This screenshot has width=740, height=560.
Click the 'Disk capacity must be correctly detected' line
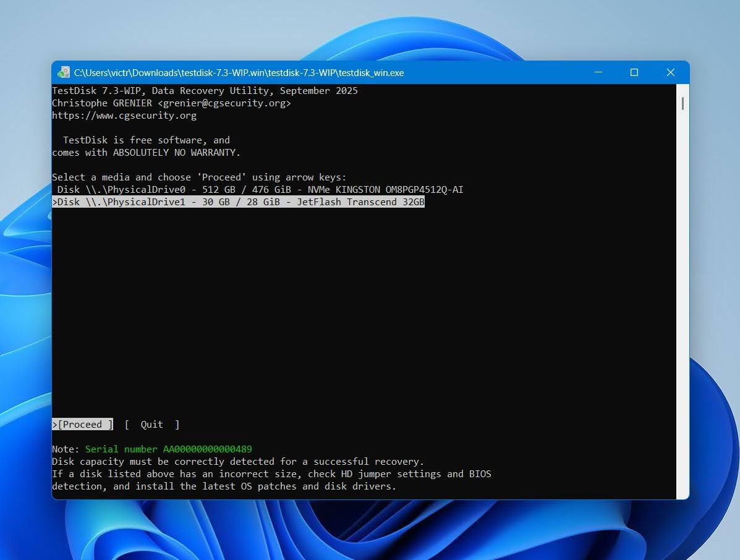[x=238, y=461]
